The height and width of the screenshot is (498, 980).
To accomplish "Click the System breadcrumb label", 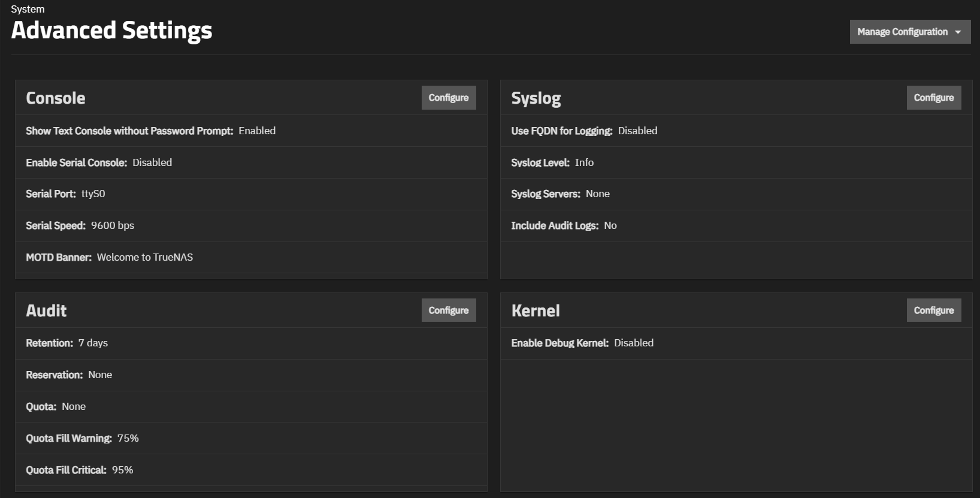I will tap(28, 9).
